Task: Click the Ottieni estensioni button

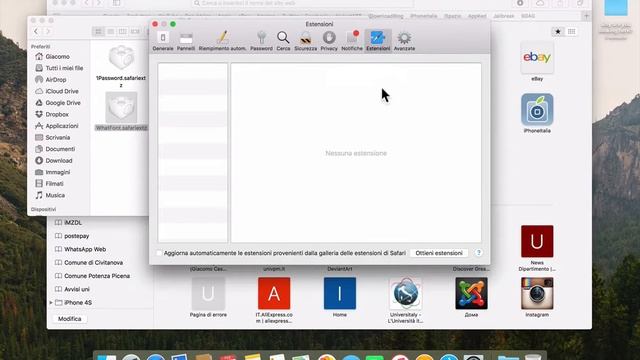Action: (439, 253)
